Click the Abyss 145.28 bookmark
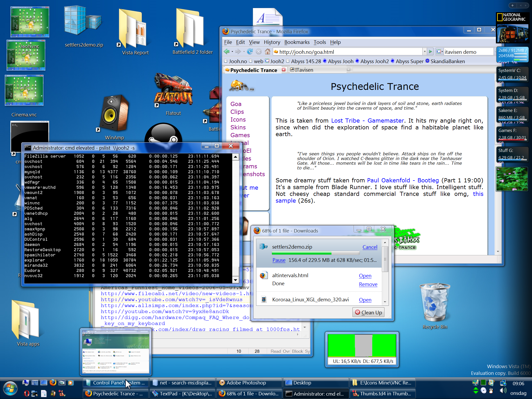Screen dimensions: 532x399 (x=303, y=61)
